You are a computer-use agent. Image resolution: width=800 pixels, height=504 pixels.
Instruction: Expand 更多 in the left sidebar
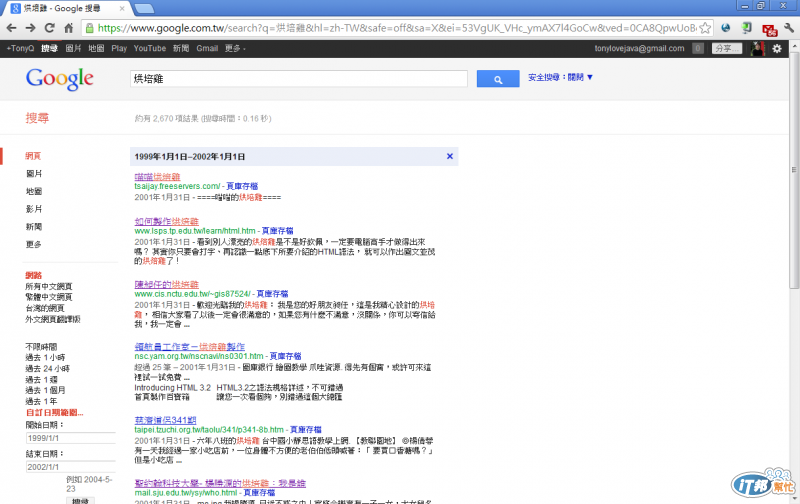34,244
